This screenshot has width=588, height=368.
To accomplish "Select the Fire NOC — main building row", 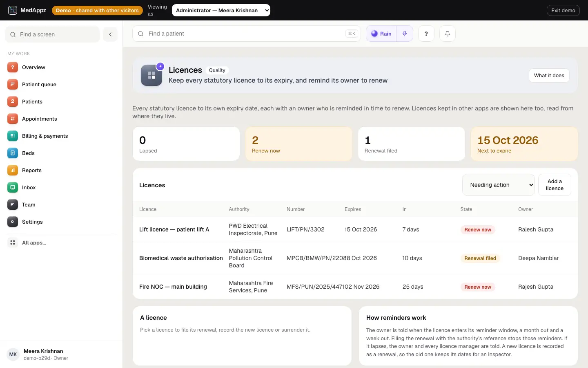I will pos(355,287).
